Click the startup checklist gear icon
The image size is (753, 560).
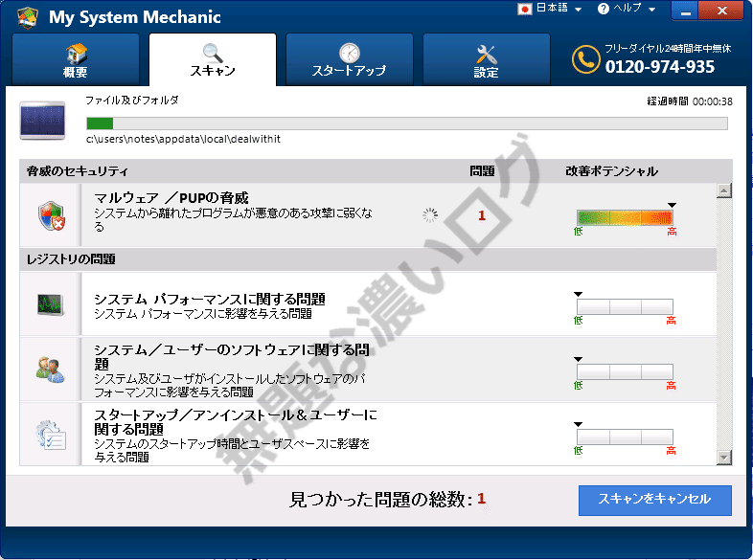[x=51, y=435]
